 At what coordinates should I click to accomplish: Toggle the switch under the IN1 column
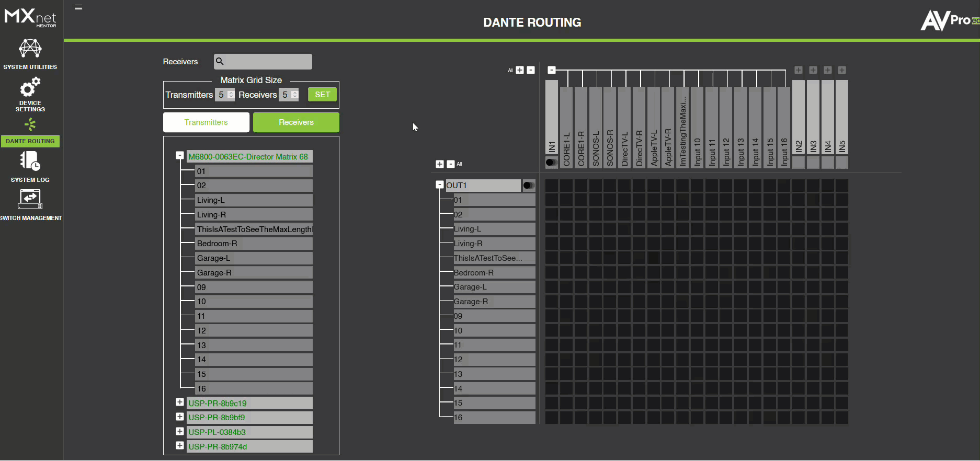(x=551, y=163)
